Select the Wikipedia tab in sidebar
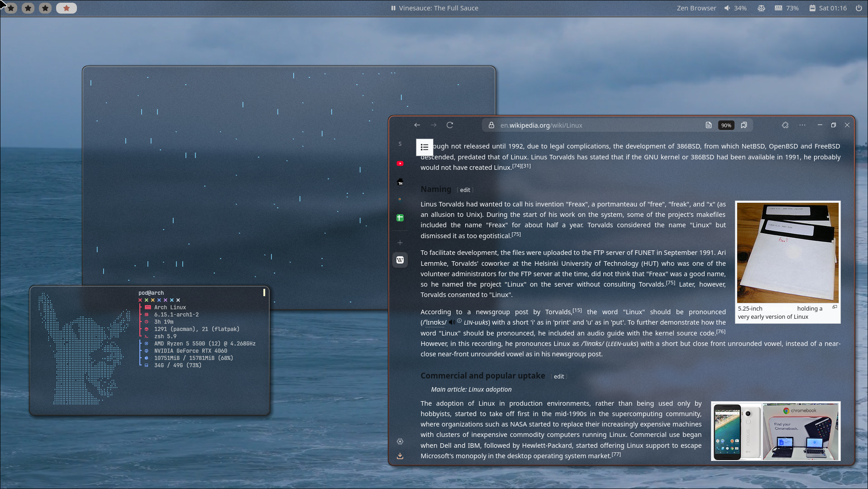 400,260
